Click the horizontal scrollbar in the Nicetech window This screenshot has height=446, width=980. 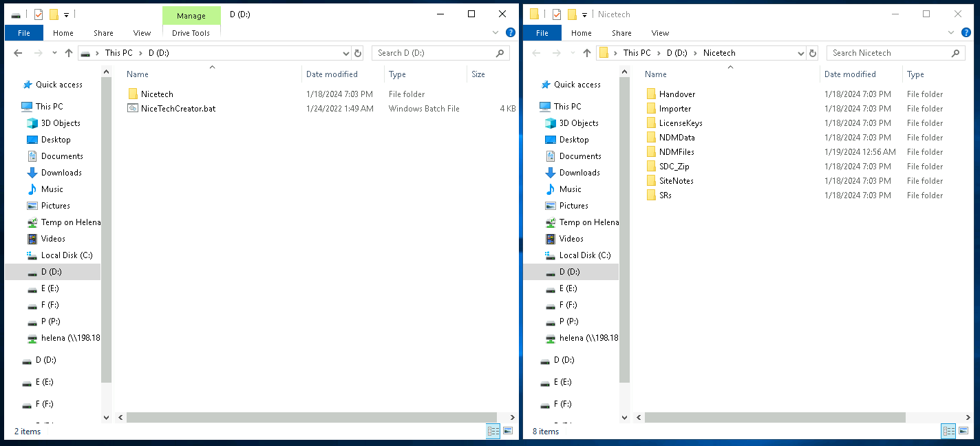775,417
